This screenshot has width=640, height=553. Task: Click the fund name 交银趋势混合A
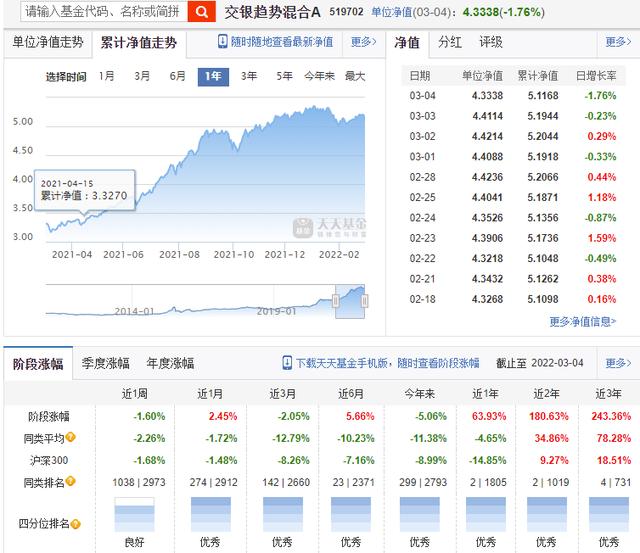click(x=272, y=12)
